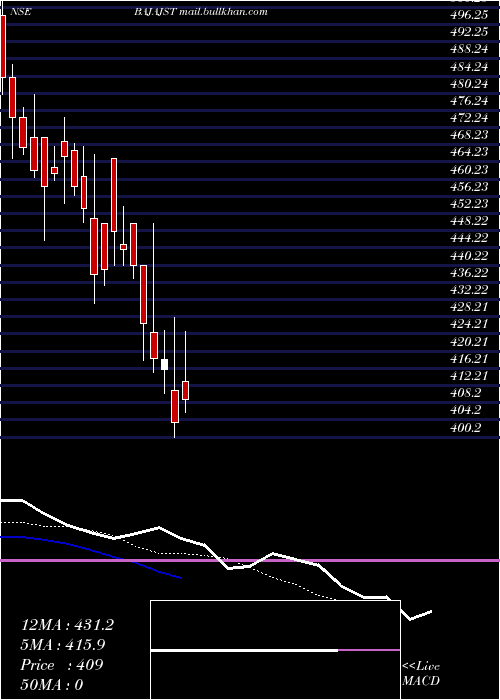The height and width of the screenshot is (700, 500).
Task: Click the 448.22 price axis label
Action: pyautogui.click(x=469, y=221)
